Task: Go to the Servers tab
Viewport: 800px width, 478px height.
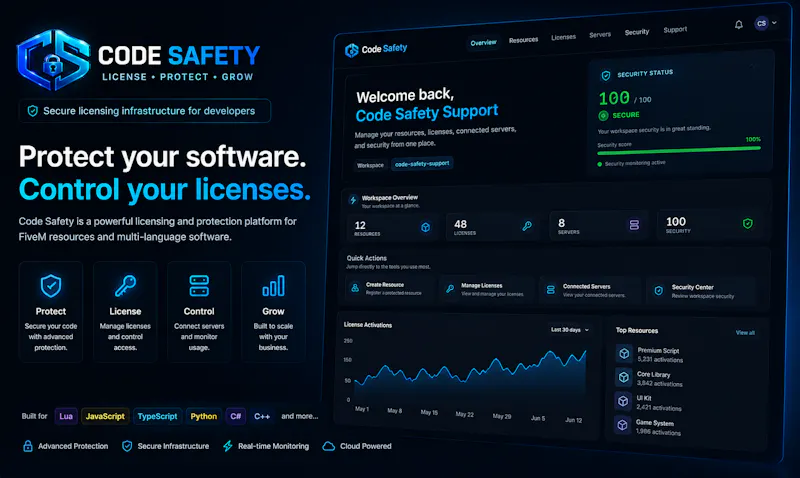Action: pyautogui.click(x=599, y=35)
